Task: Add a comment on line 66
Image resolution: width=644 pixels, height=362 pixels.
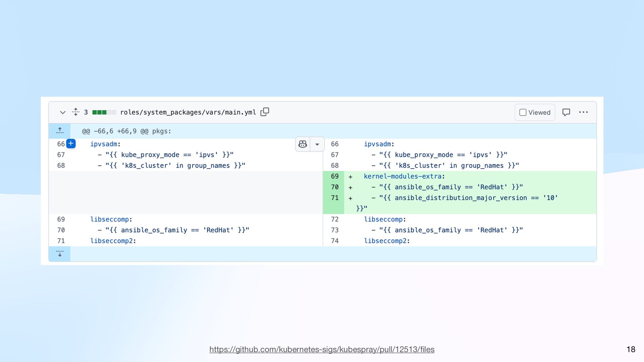Action: 71,144
